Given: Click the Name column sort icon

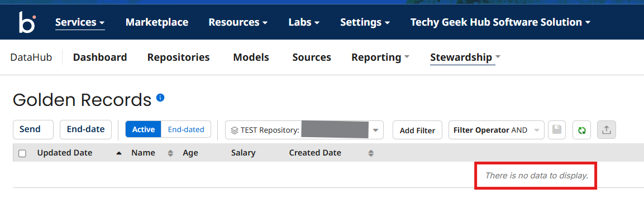Looking at the screenshot, I should click(x=170, y=153).
